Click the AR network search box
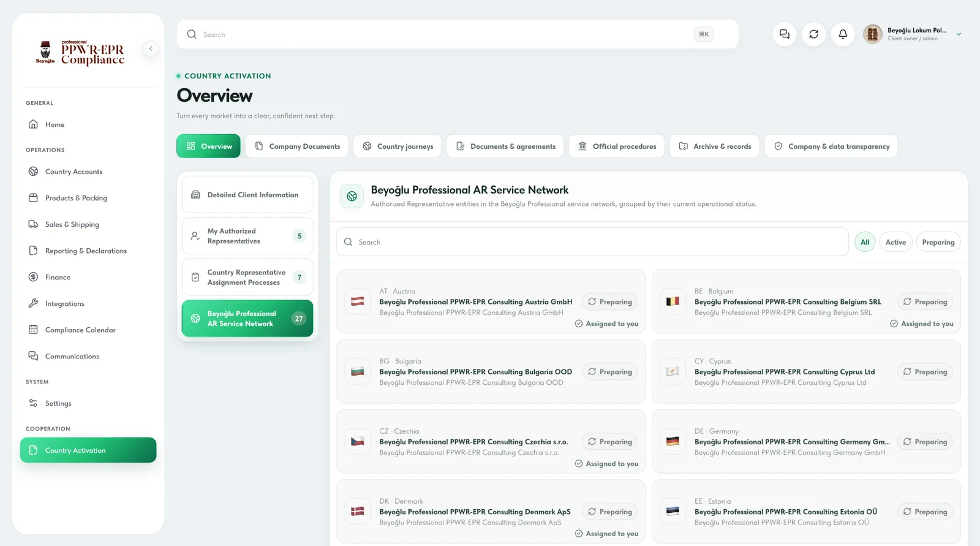Image resolution: width=980 pixels, height=546 pixels. [x=592, y=242]
